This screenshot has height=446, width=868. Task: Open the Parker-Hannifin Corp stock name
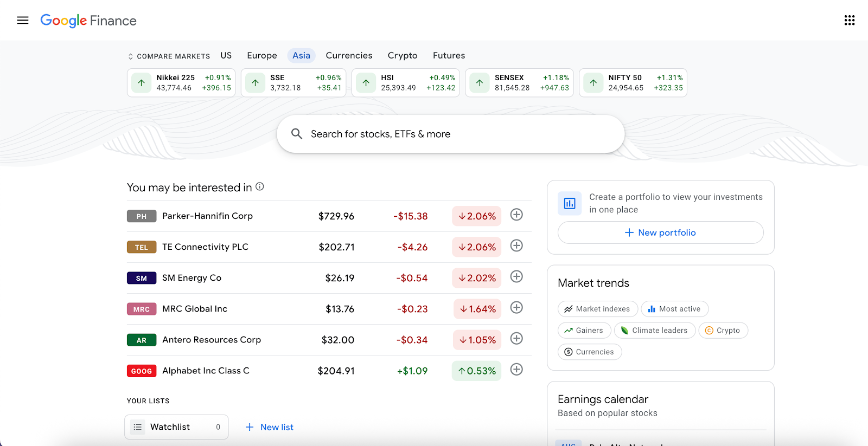point(208,216)
